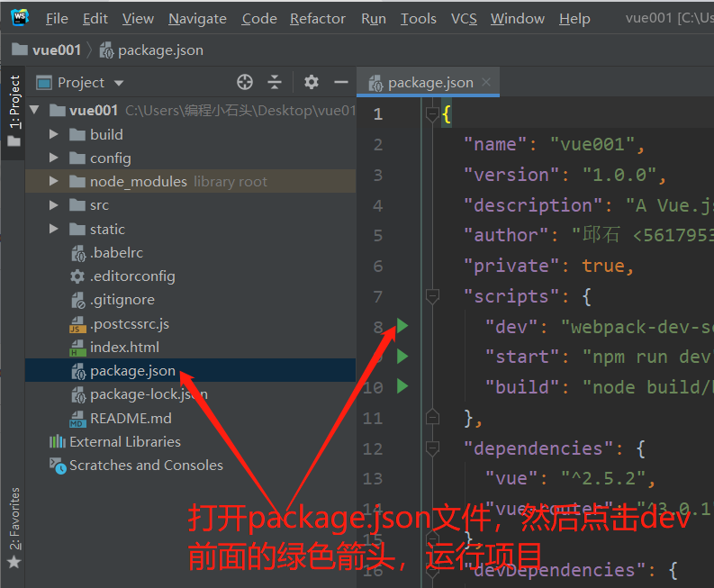The width and height of the screenshot is (714, 588).
Task: Click the index.html file icon
Action: pos(77,347)
